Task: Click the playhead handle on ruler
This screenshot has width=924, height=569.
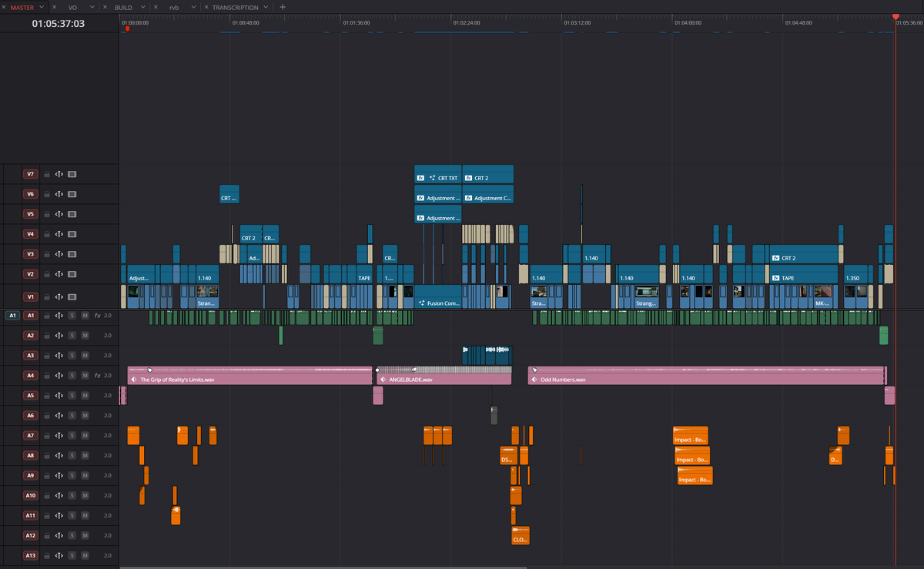Action: [896, 16]
